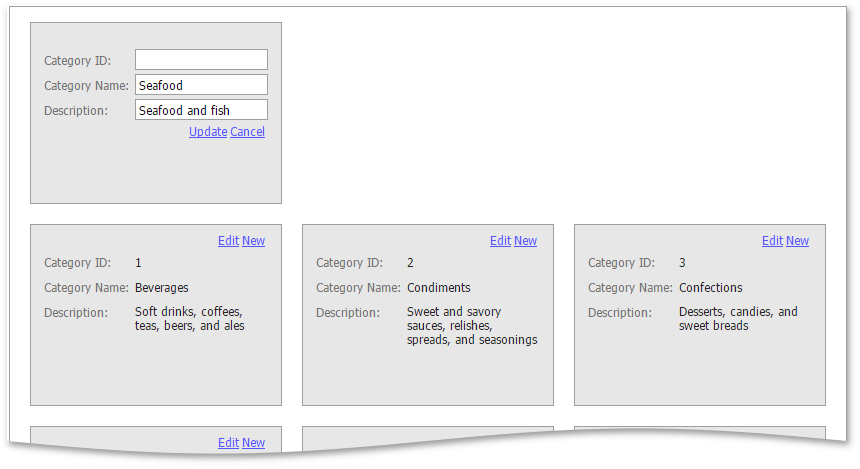This screenshot has width=860, height=469.
Task: Click the Cancel link in edit form
Action: (x=247, y=132)
